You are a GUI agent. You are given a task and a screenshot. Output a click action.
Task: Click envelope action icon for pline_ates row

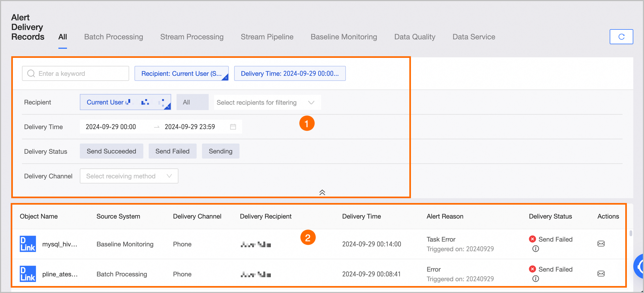[x=601, y=274]
